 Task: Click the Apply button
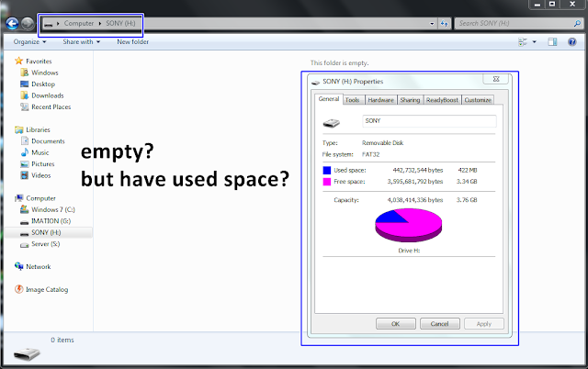[x=484, y=324]
